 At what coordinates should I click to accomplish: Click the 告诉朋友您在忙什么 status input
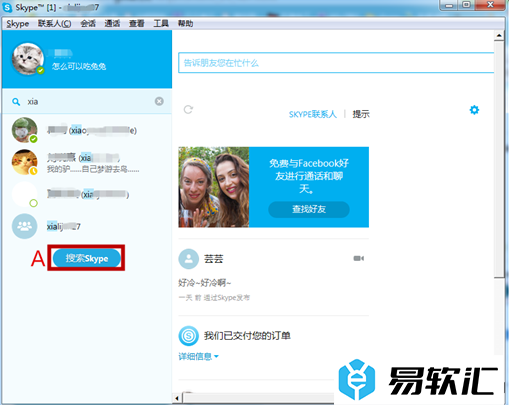pyautogui.click(x=336, y=63)
